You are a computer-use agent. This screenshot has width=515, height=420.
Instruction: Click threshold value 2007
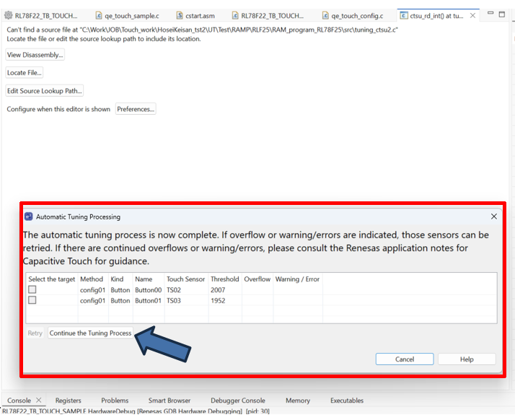coord(218,290)
